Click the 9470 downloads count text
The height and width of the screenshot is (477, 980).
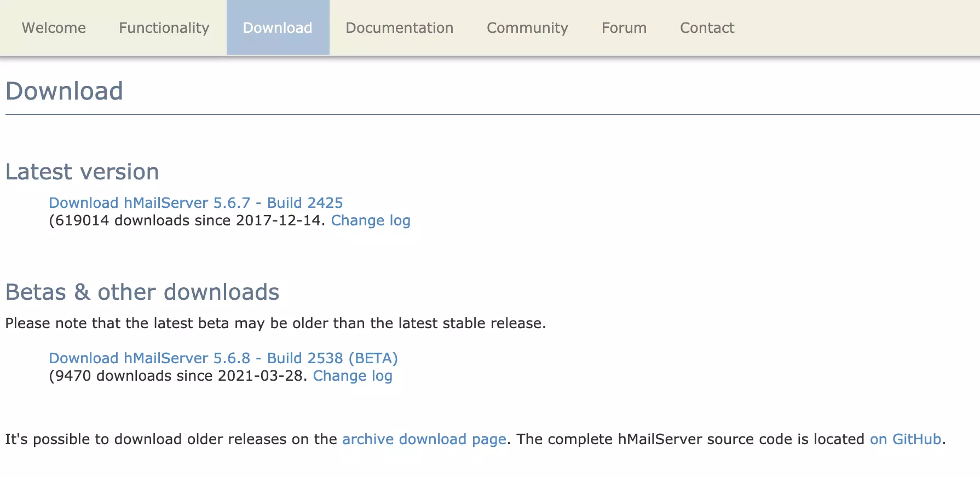175,376
